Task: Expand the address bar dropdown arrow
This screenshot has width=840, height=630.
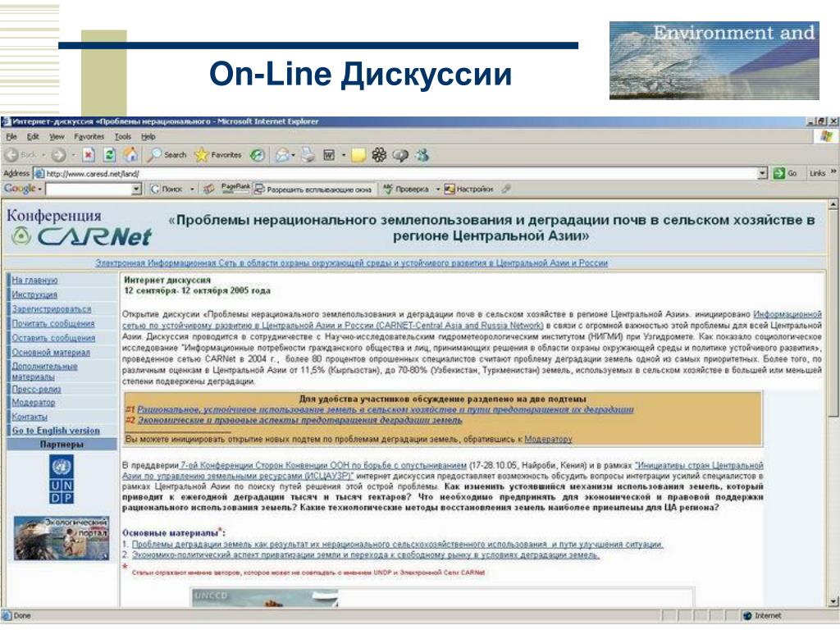Action: pos(763,174)
